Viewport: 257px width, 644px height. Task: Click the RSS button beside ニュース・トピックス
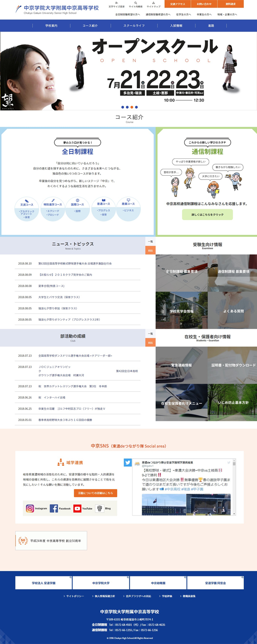150,250
